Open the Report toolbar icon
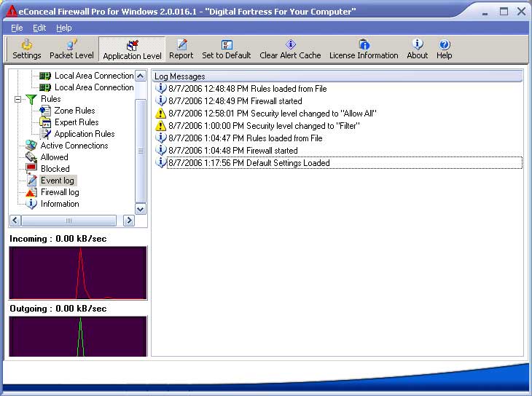This screenshot has height=396, width=532. (x=181, y=44)
